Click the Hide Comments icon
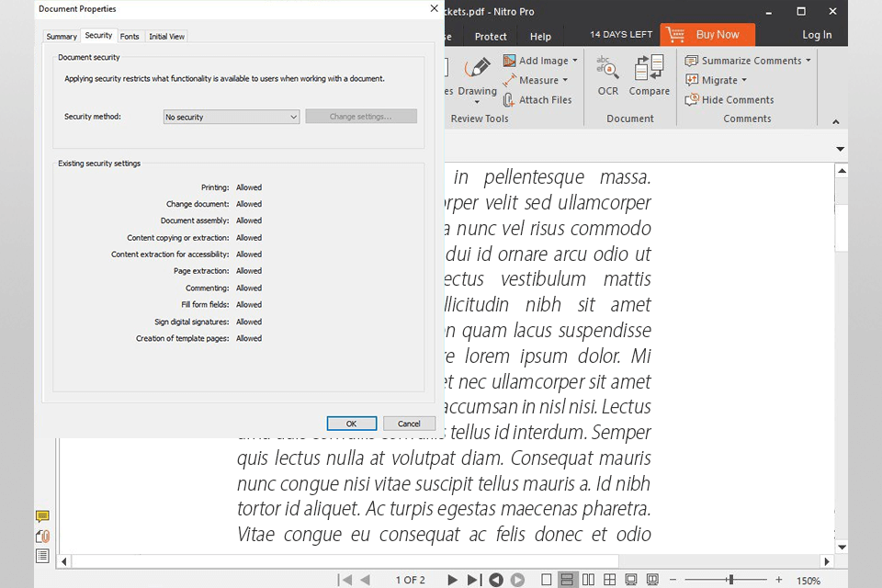The width and height of the screenshot is (882, 588). [x=691, y=99]
